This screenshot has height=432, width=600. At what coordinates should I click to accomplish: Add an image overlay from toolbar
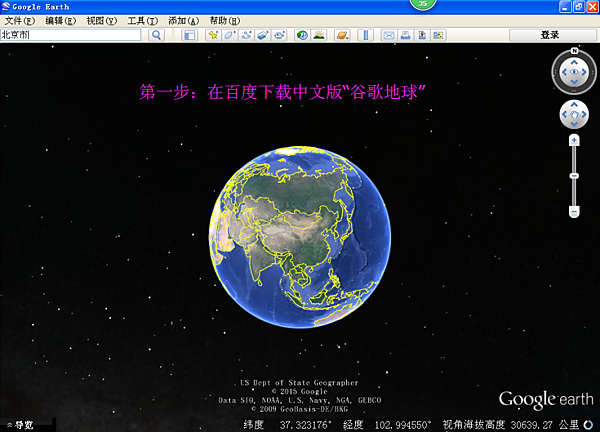262,35
